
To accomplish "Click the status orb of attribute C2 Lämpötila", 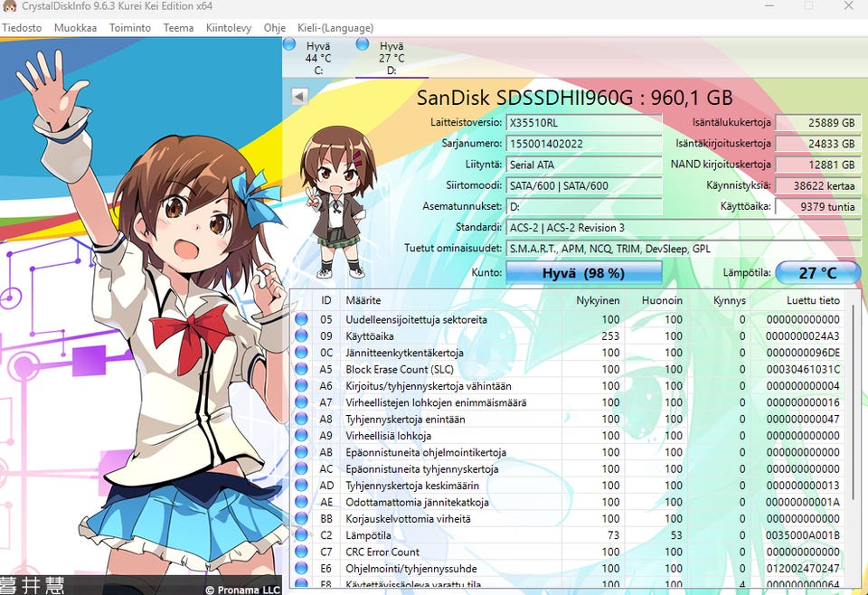I will (301, 535).
